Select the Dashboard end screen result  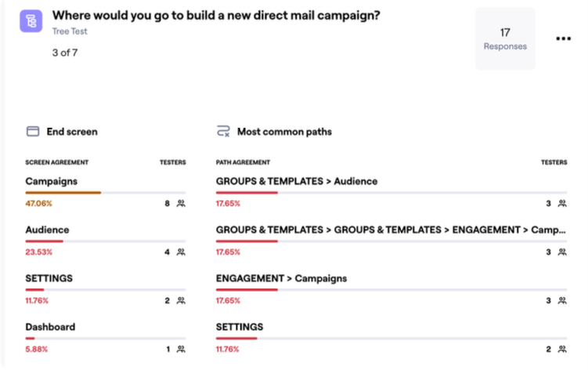[50, 327]
